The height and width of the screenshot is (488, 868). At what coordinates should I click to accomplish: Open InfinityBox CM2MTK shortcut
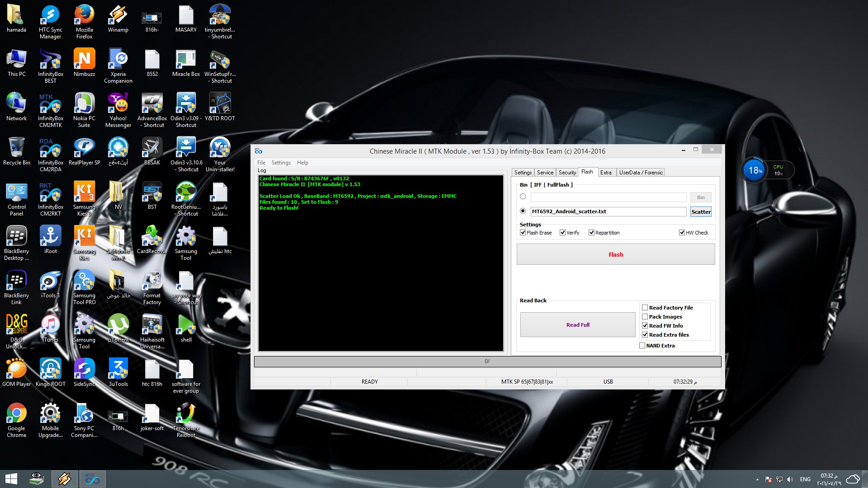coord(50,110)
